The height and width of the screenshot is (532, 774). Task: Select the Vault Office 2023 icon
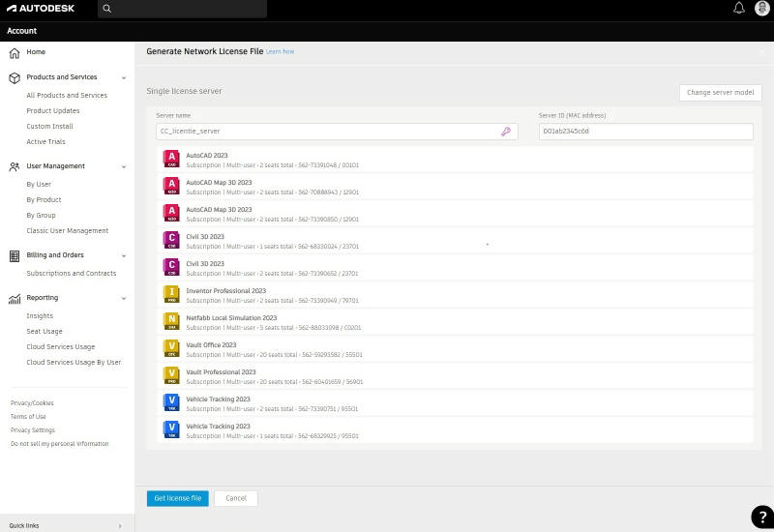click(171, 349)
